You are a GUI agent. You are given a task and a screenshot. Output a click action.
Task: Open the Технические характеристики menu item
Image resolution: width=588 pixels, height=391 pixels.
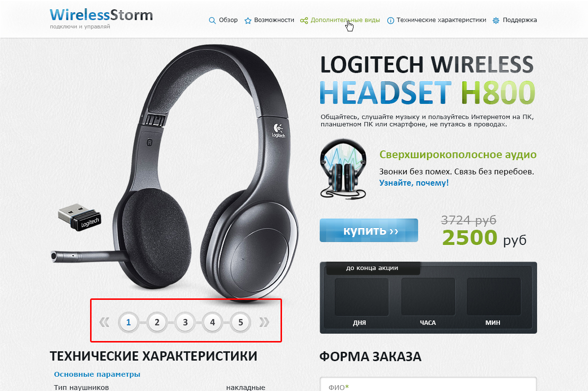click(441, 20)
